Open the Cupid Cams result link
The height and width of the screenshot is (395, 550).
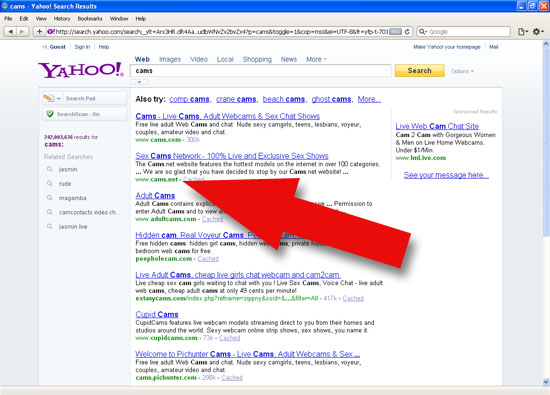(157, 314)
